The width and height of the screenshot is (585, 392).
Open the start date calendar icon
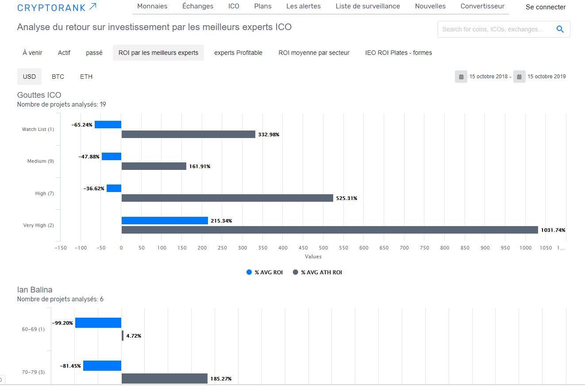[x=461, y=77]
